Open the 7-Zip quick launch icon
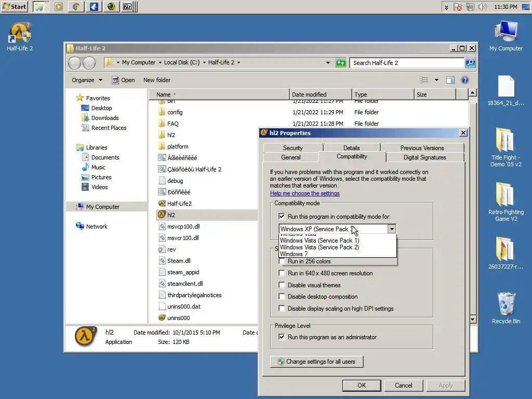This screenshot has width=532, height=399. (127, 7)
